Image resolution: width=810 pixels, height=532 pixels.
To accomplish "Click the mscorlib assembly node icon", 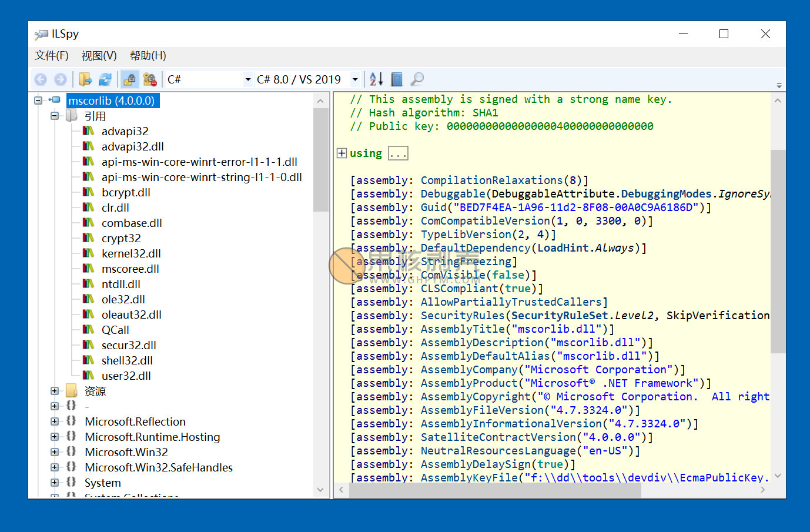I will [55, 101].
